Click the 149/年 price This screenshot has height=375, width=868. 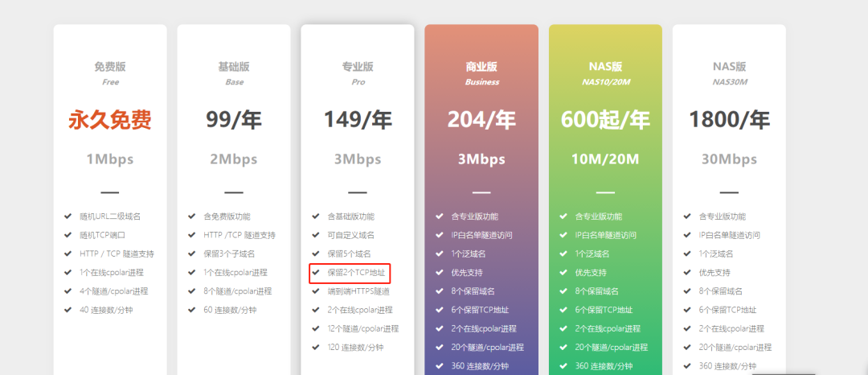(358, 120)
